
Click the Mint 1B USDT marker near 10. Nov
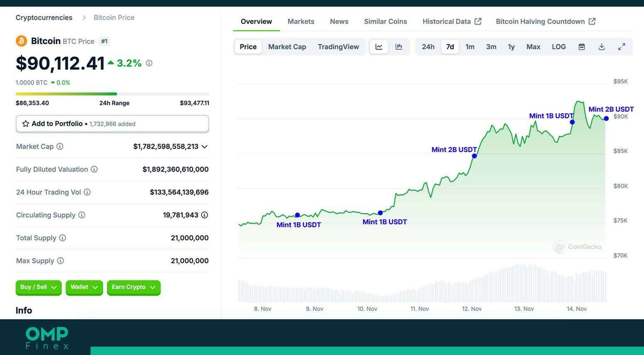click(380, 213)
